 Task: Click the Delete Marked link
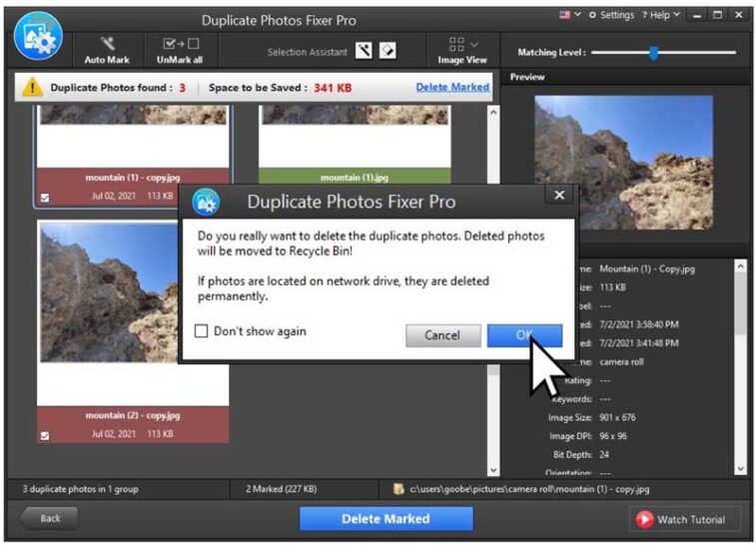click(452, 87)
